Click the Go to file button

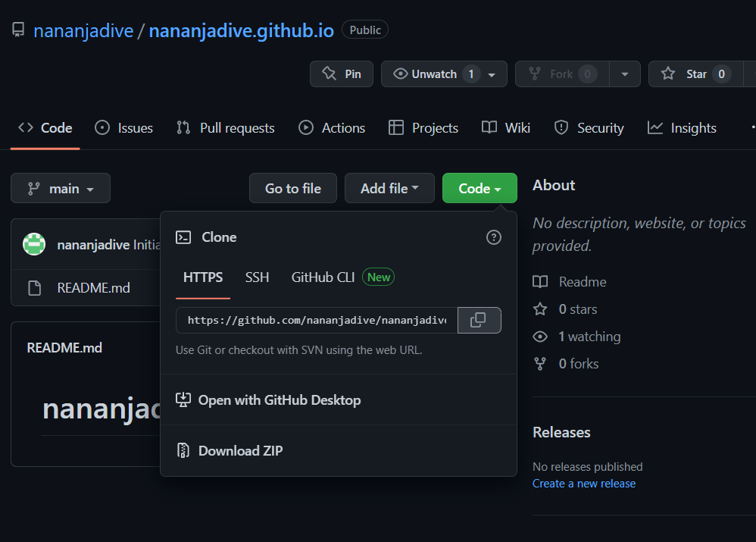pos(292,187)
